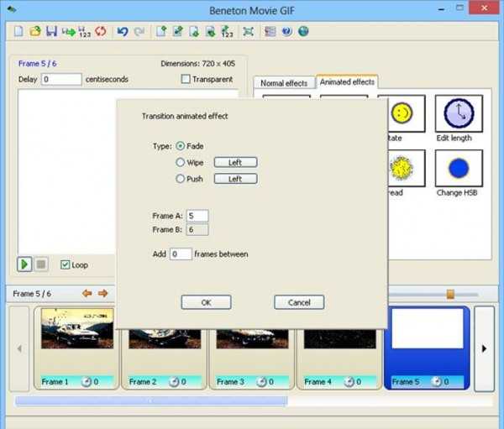This screenshot has height=429, width=504.
Task: Toggle the Loop checkbox
Action: tap(66, 264)
